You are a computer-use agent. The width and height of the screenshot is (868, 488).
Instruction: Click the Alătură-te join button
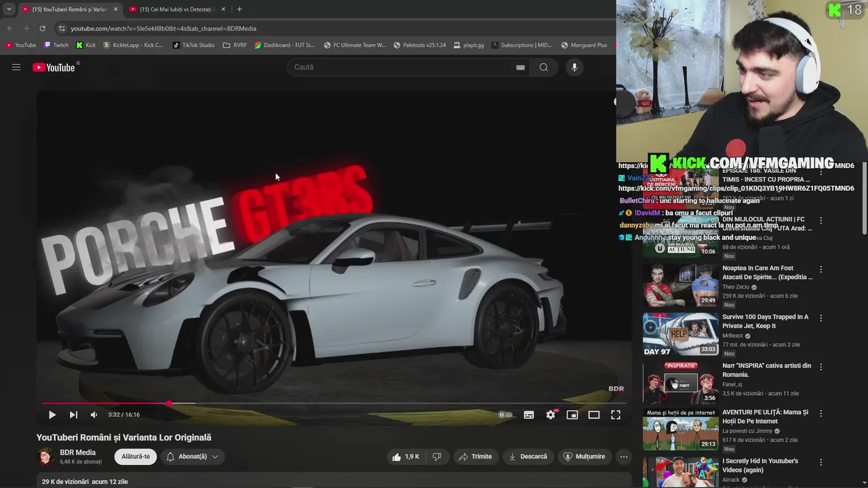pyautogui.click(x=136, y=457)
